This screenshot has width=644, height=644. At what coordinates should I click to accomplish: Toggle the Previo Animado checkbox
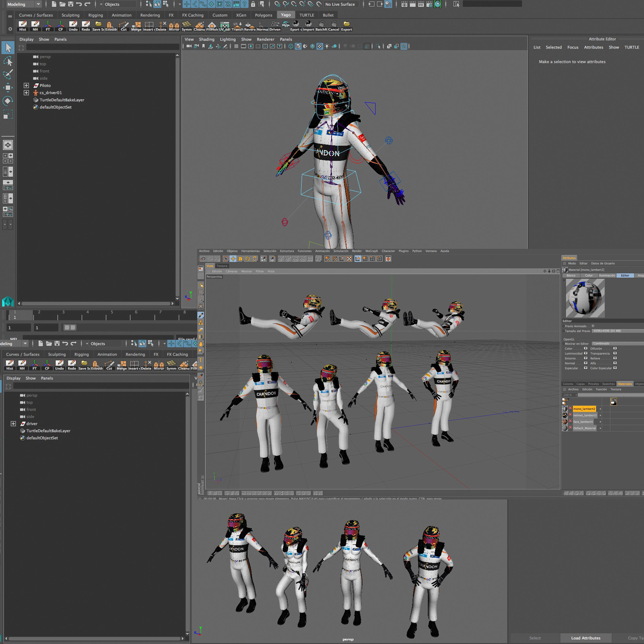click(x=593, y=326)
